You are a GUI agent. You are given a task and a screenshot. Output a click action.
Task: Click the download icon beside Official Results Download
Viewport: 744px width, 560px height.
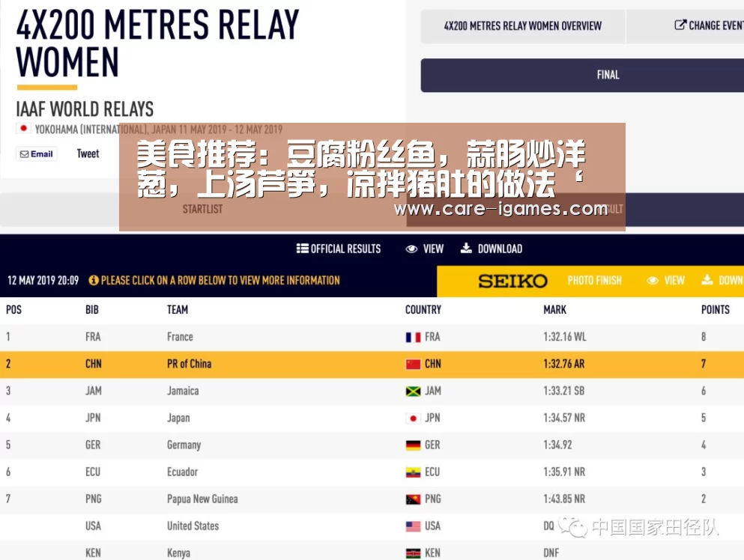coord(466,249)
